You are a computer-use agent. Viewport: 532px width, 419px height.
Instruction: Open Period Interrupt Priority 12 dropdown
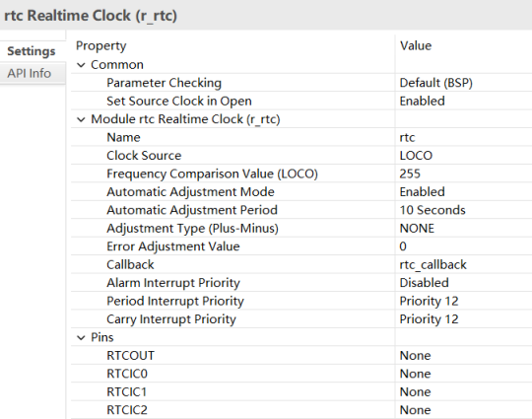[x=463, y=301]
